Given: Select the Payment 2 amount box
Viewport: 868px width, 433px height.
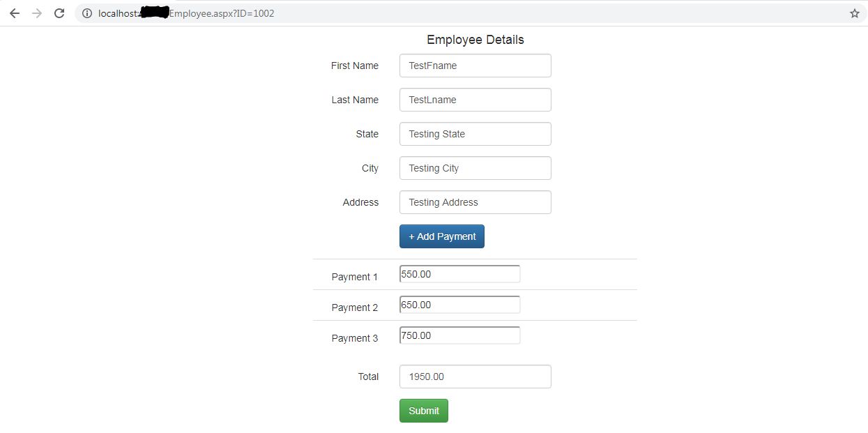Looking at the screenshot, I should point(460,305).
